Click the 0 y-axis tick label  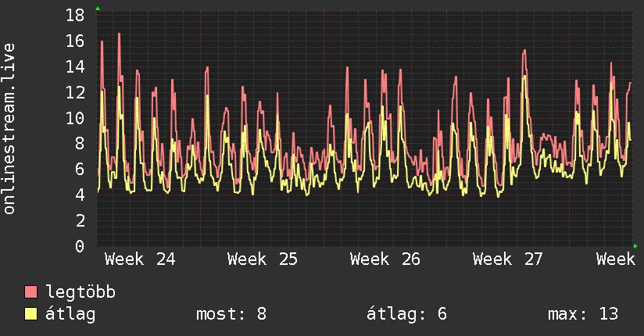[80, 246]
